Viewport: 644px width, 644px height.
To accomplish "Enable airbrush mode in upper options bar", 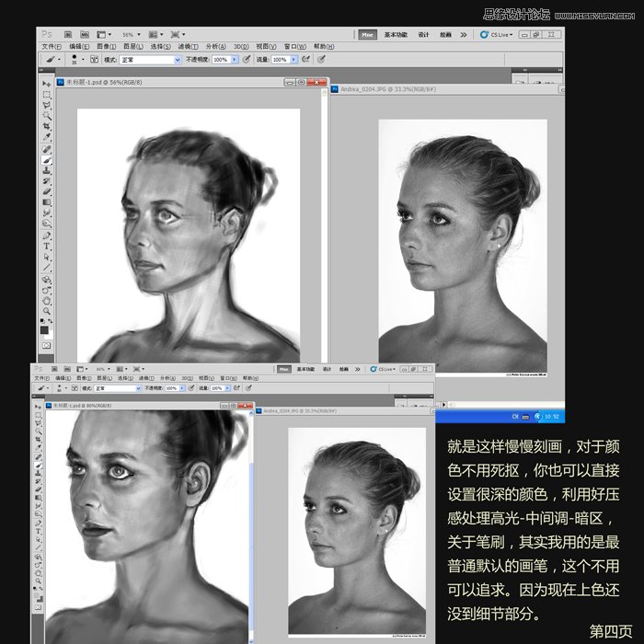I will click(305, 59).
